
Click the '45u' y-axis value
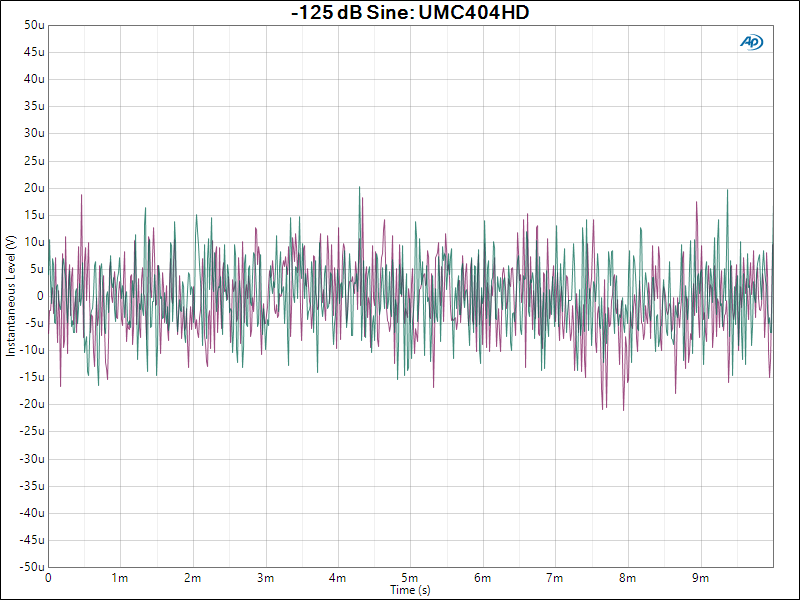point(34,52)
